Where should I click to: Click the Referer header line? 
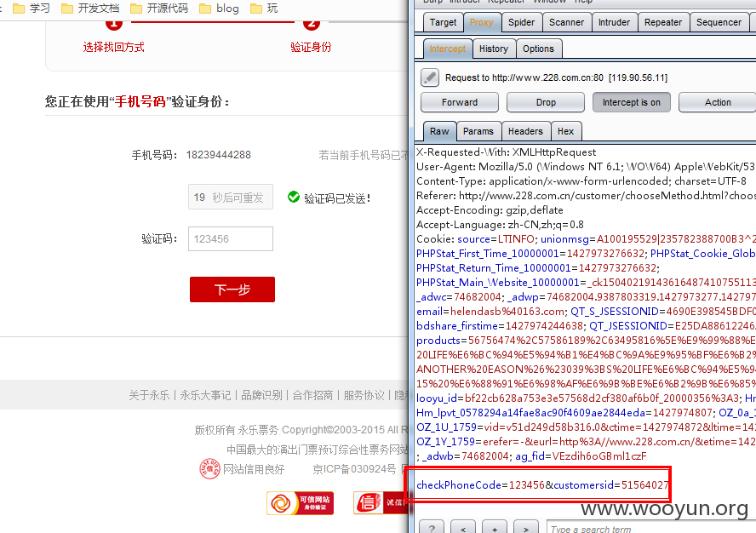pyautogui.click(x=586, y=195)
